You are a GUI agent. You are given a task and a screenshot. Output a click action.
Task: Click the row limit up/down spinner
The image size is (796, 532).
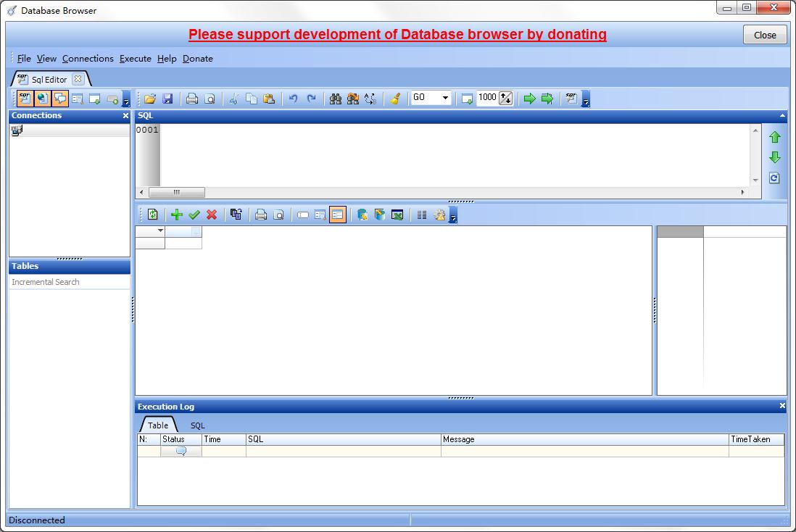click(x=505, y=98)
